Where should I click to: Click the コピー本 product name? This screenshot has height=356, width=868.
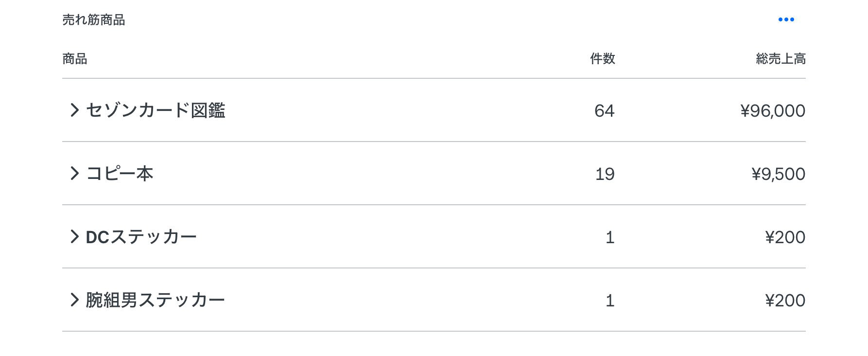point(120,174)
